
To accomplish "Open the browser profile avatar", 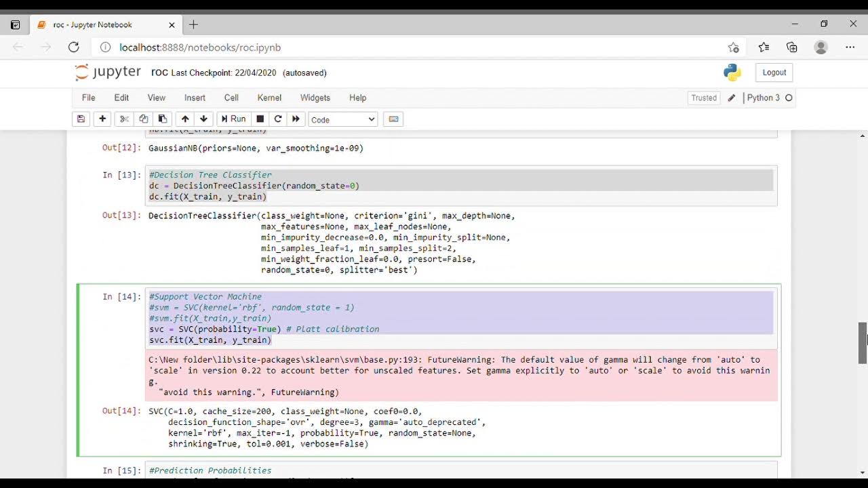I will coord(821,47).
